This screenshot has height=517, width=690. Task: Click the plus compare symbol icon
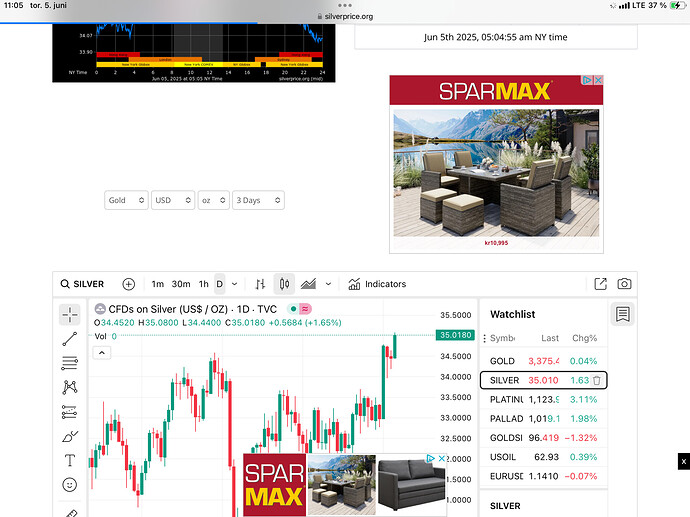pyautogui.click(x=128, y=284)
